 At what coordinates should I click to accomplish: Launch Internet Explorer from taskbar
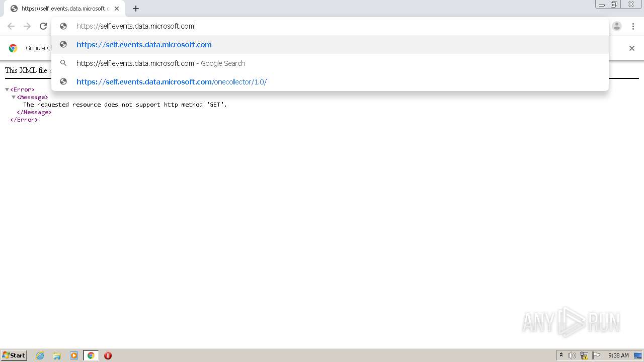40,355
